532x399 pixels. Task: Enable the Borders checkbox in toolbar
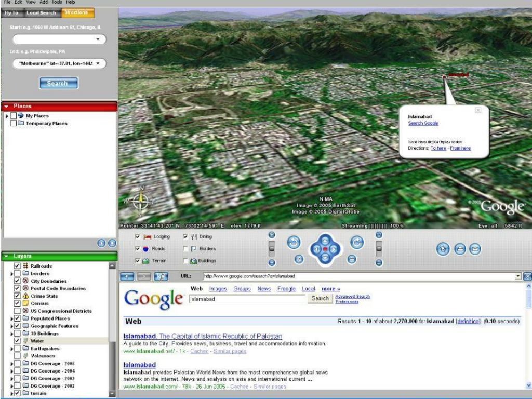click(x=185, y=249)
